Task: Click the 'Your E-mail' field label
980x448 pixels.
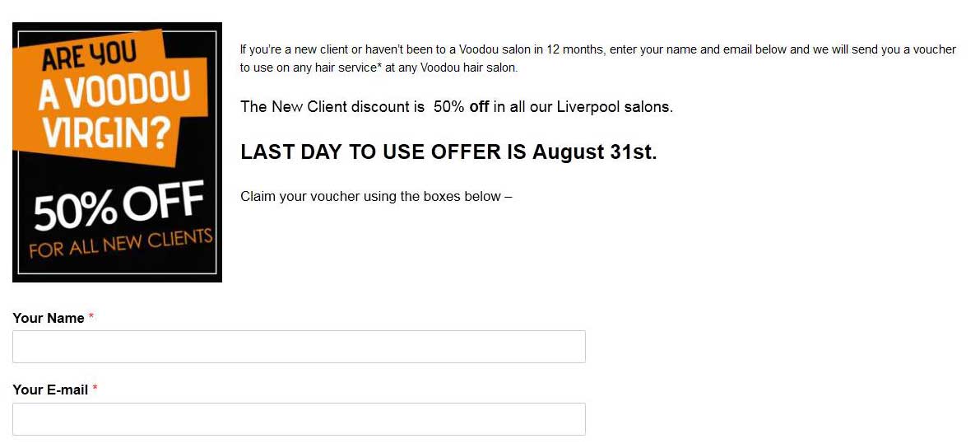Action: tap(50, 390)
